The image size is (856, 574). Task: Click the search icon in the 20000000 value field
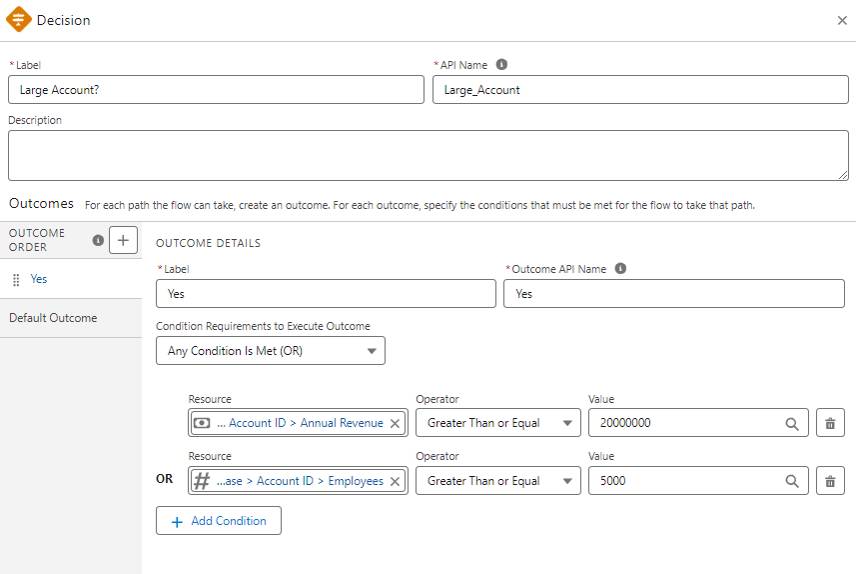tap(792, 423)
